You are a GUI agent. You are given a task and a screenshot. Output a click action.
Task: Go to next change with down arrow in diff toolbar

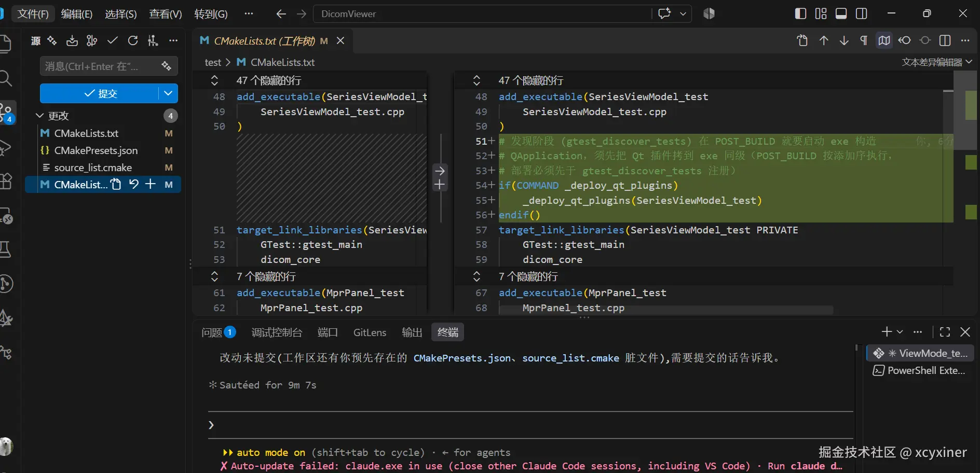pos(844,40)
